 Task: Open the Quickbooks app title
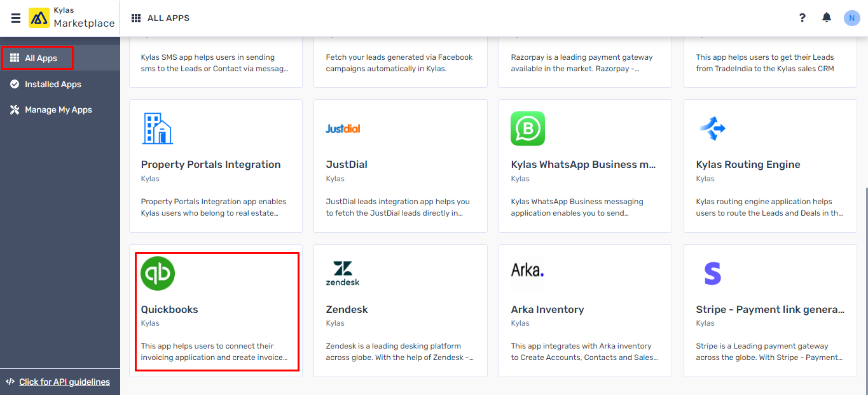[x=169, y=309]
